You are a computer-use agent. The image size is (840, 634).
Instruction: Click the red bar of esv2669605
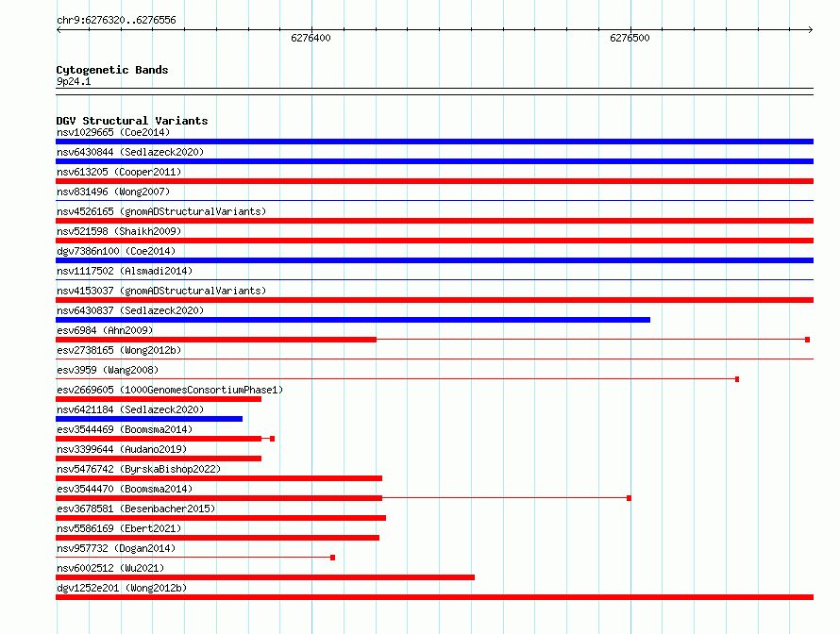(x=159, y=399)
